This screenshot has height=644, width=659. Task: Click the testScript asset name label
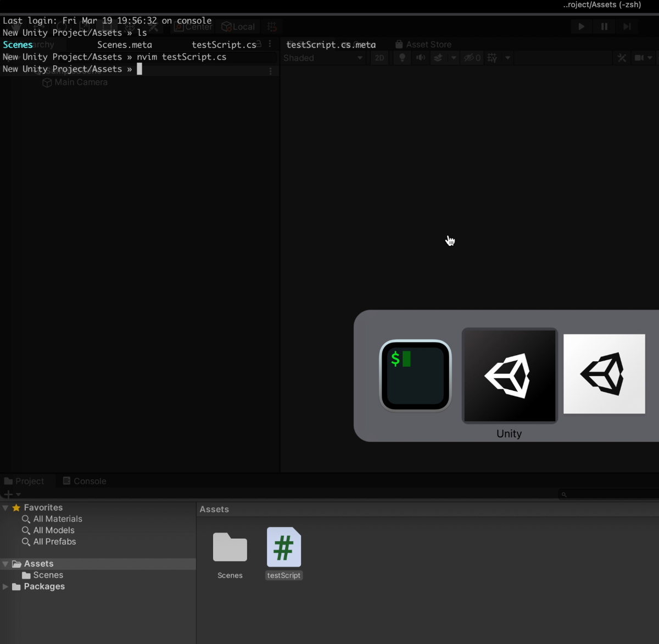click(x=284, y=575)
